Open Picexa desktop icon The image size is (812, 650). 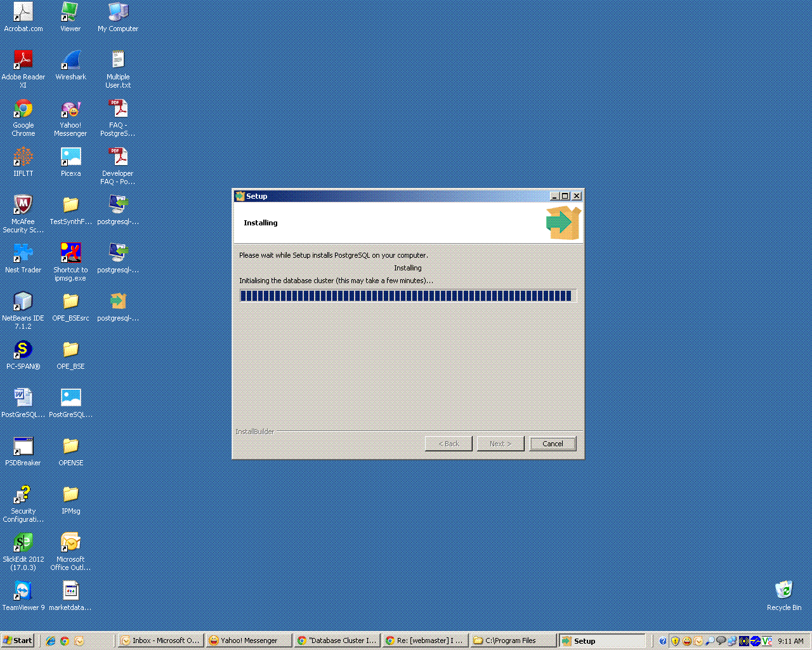pyautogui.click(x=70, y=157)
